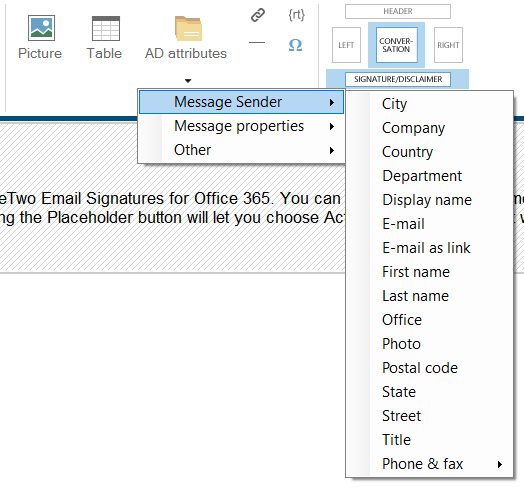The height and width of the screenshot is (487, 524).
Task: Click the {rt} remove text tag icon
Action: [296, 15]
